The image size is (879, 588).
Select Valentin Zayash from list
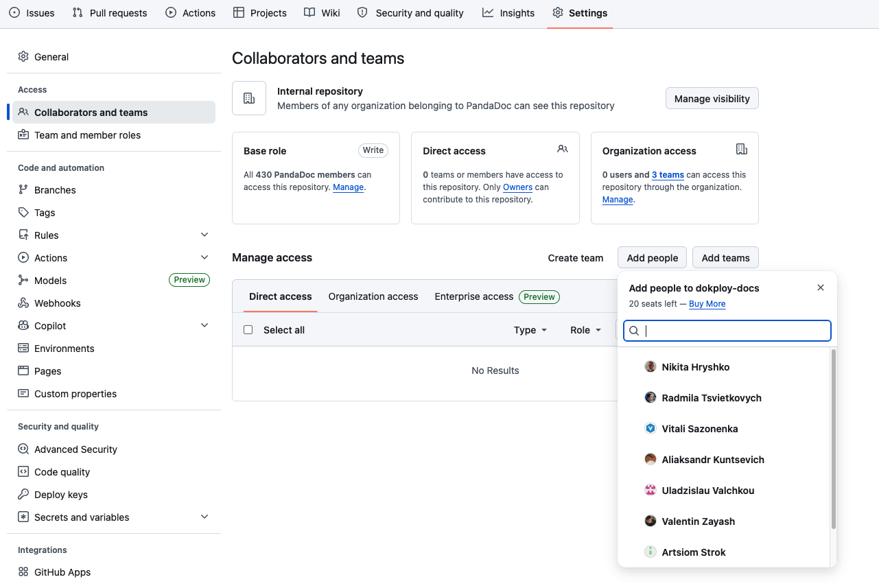pos(724,521)
